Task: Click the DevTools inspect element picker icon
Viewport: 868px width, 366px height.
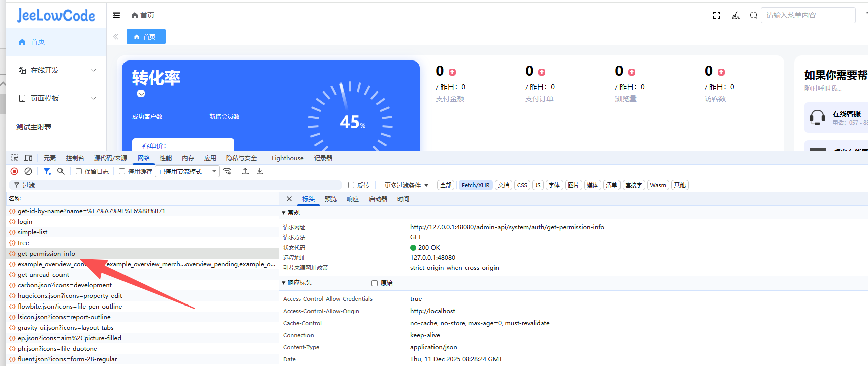Action: [x=14, y=158]
